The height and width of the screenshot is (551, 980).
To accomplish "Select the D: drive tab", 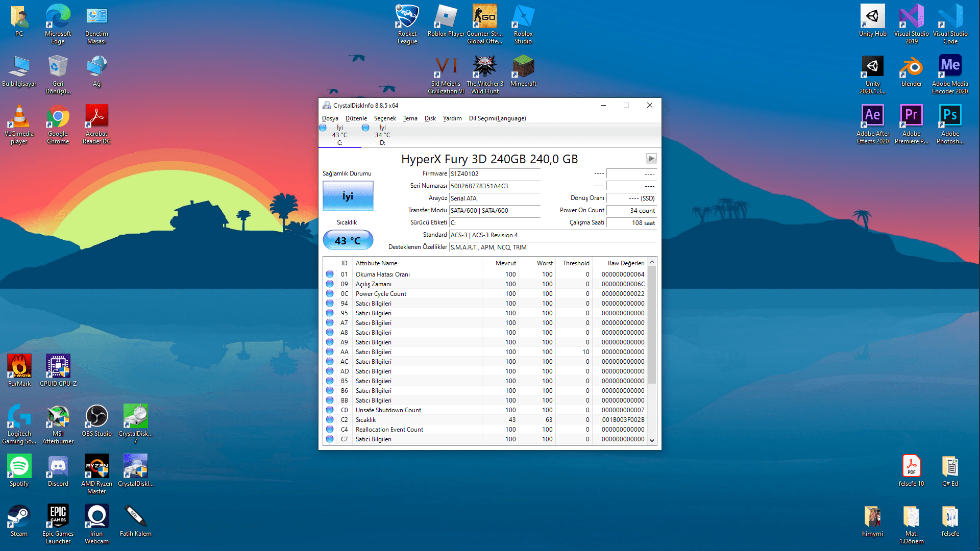I will coord(382,136).
